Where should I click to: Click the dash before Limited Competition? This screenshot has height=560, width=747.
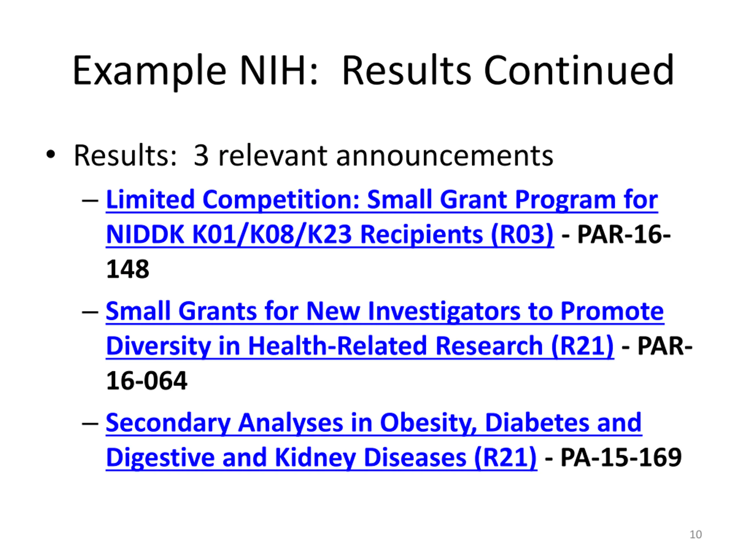coord(90,200)
